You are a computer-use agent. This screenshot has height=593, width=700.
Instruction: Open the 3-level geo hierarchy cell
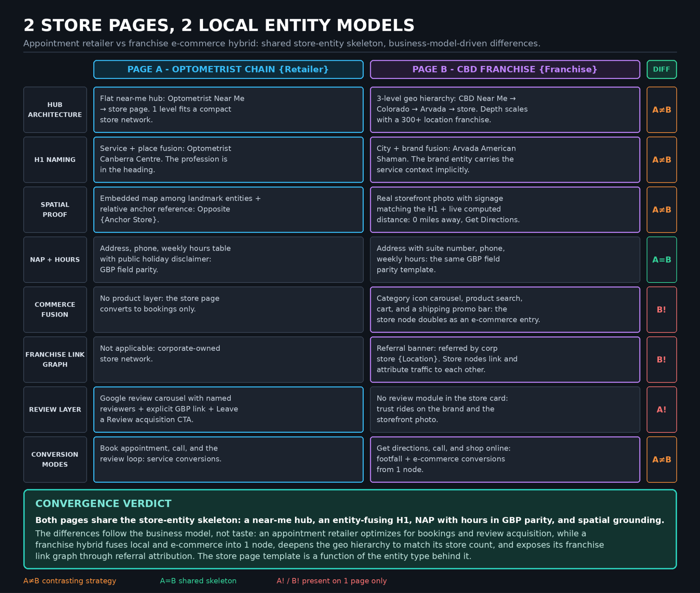(x=505, y=110)
